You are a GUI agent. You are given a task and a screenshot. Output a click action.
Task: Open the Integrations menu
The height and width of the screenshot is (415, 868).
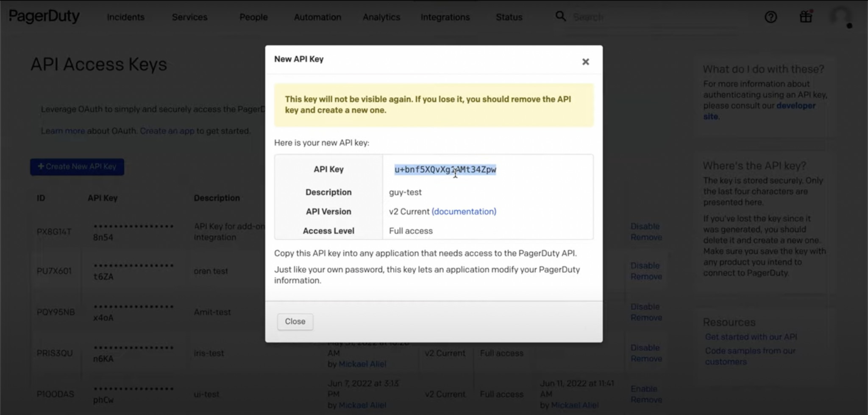445,17
